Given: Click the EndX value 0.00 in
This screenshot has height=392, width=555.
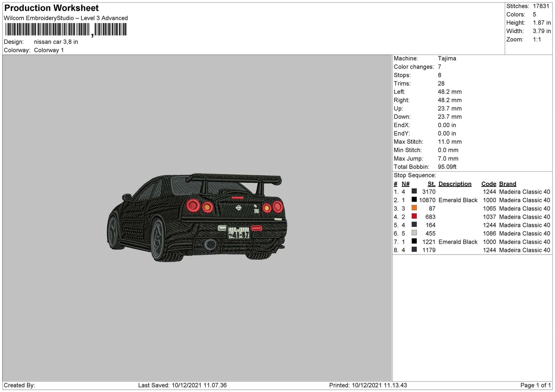Looking at the screenshot, I should pyautogui.click(x=447, y=125).
